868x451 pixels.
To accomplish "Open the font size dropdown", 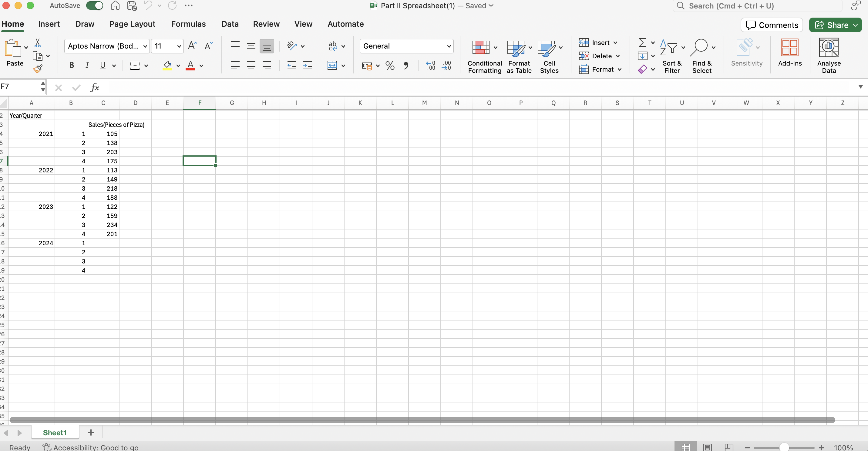I will [x=179, y=46].
